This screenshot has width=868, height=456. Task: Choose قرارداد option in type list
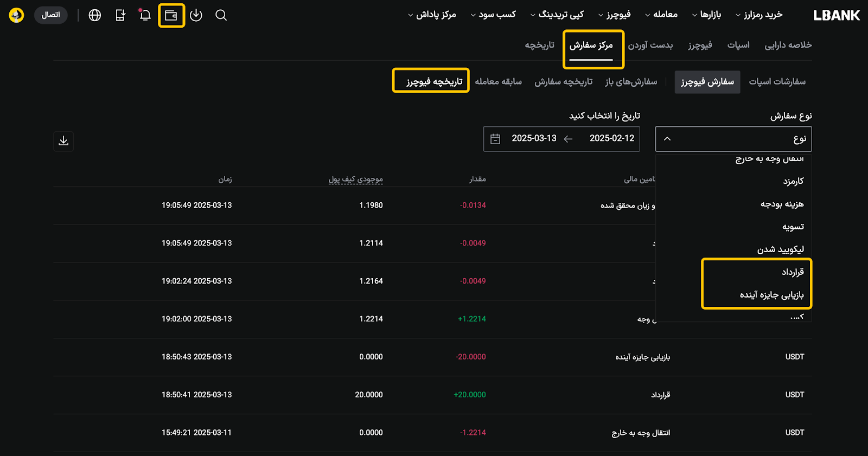point(792,272)
